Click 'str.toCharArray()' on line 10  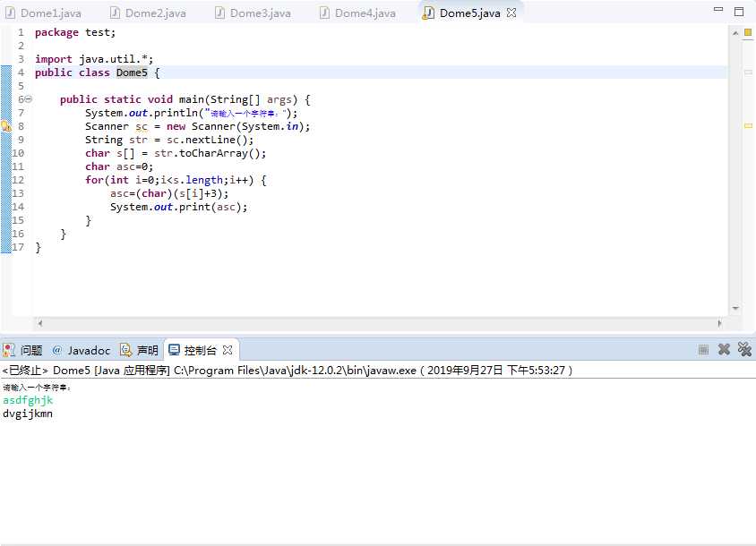208,153
